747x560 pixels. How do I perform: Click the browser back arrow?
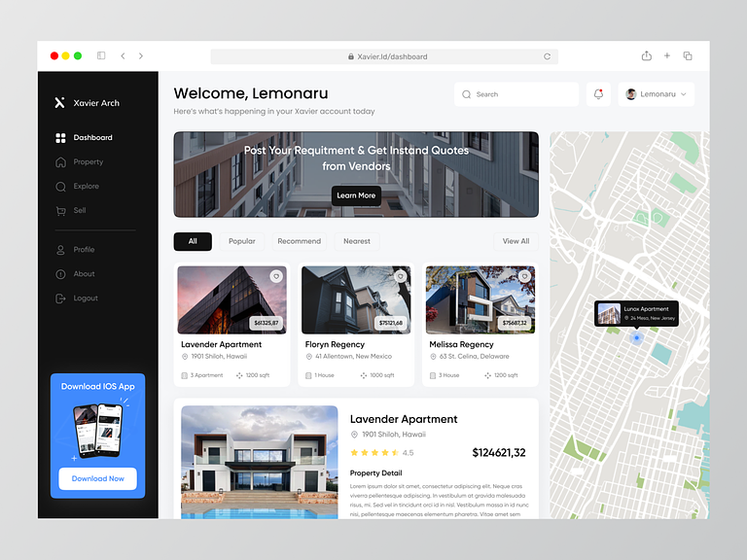123,55
